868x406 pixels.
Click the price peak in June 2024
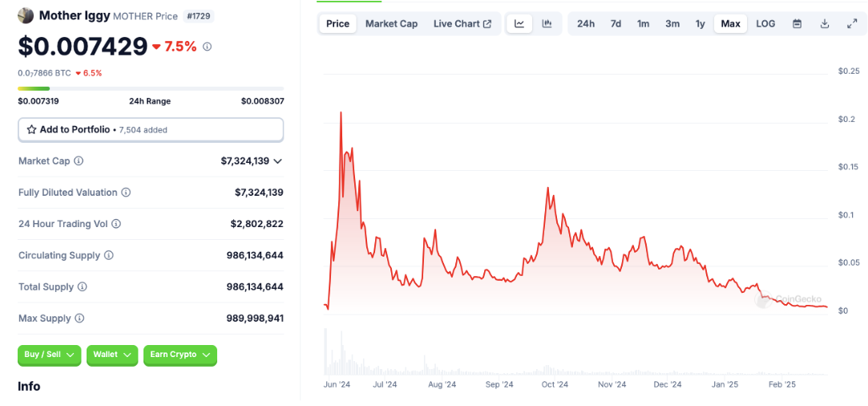[341, 112]
